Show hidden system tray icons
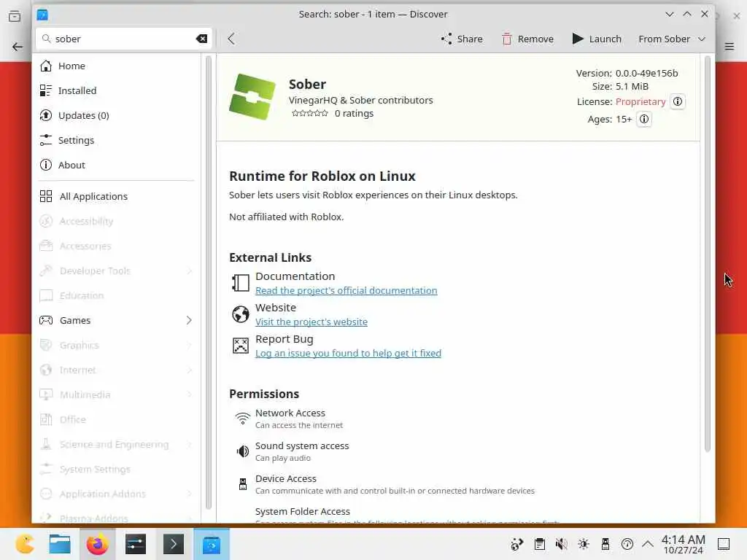 pyautogui.click(x=648, y=544)
